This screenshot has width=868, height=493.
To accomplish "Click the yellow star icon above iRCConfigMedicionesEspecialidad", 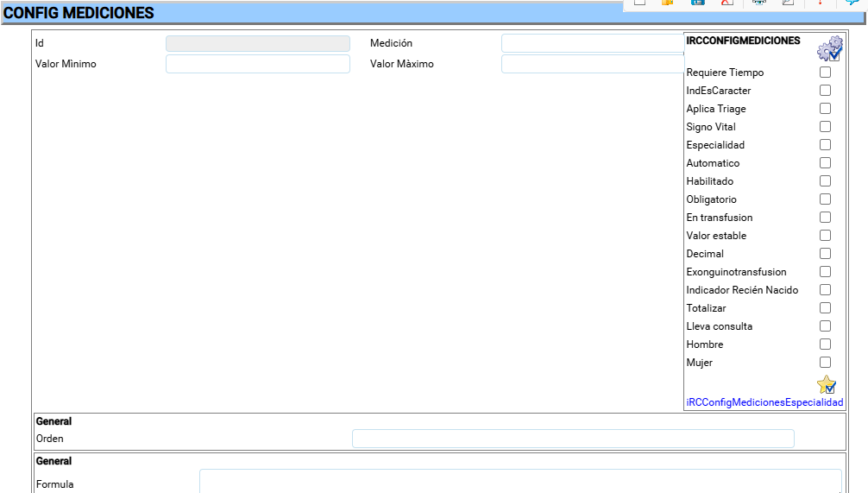I will point(827,384).
